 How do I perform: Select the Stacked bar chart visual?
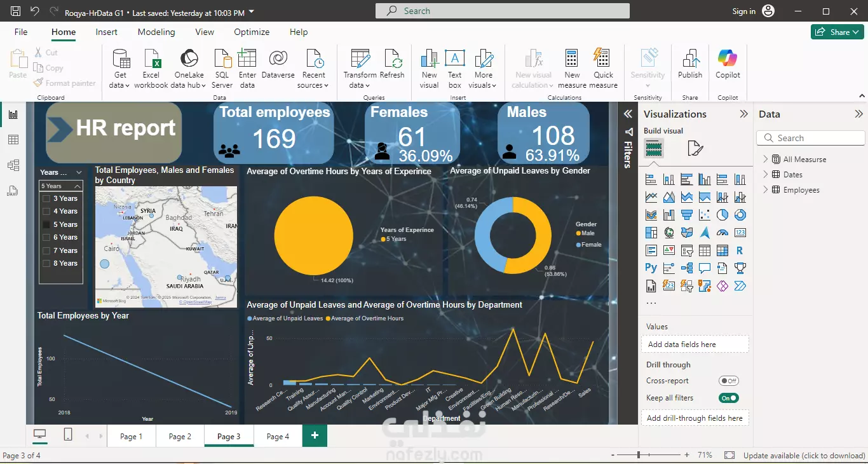pyautogui.click(x=651, y=179)
